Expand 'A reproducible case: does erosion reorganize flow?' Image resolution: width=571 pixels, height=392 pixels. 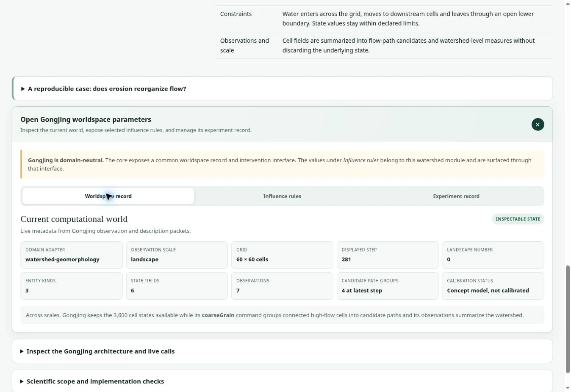[x=282, y=88]
